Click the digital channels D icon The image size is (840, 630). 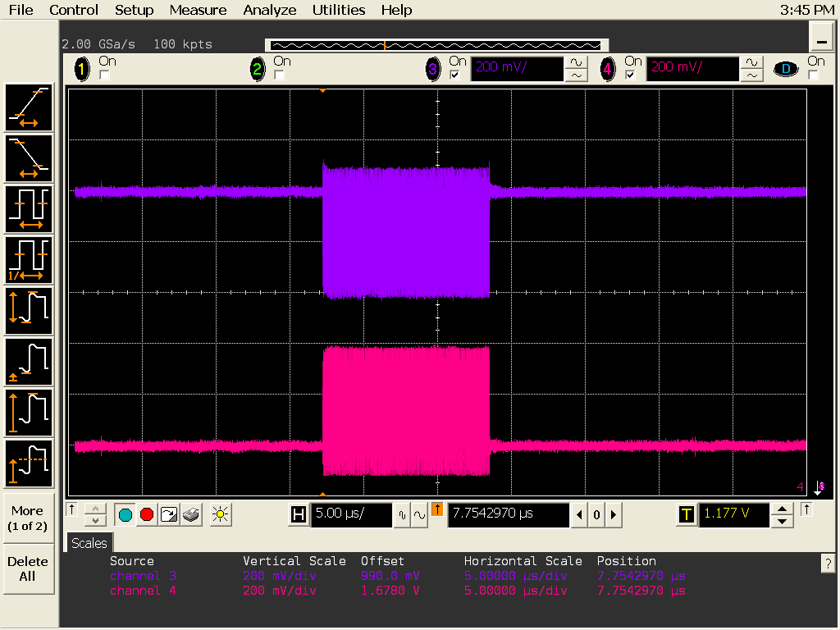tap(786, 69)
